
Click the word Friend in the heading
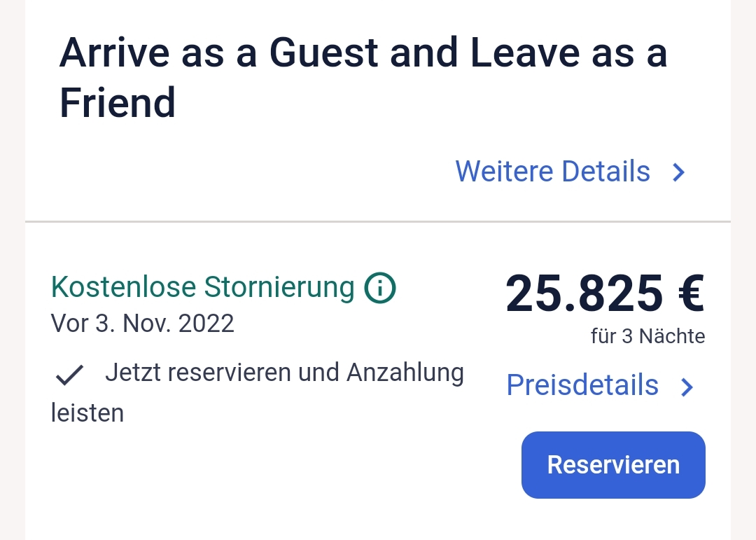117,103
